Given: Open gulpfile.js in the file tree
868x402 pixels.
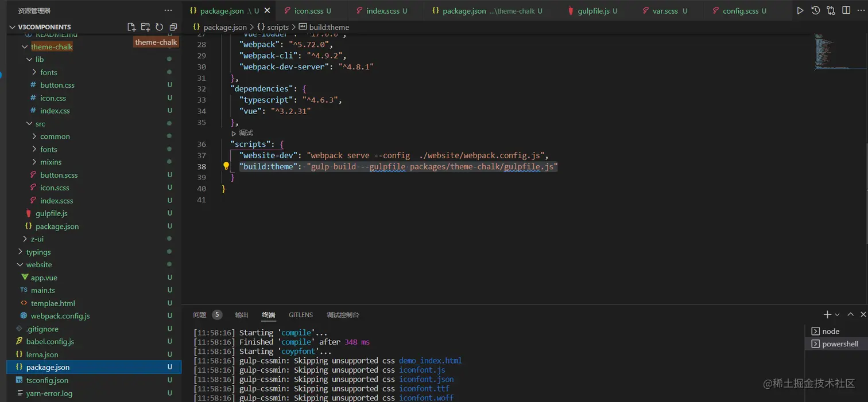Looking at the screenshot, I should [x=51, y=213].
